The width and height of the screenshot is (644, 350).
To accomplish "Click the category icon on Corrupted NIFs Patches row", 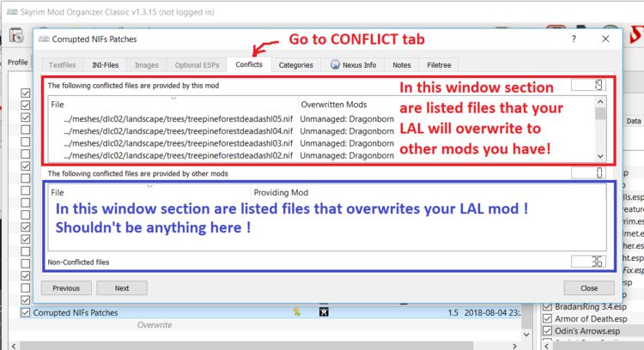I will tap(324, 312).
